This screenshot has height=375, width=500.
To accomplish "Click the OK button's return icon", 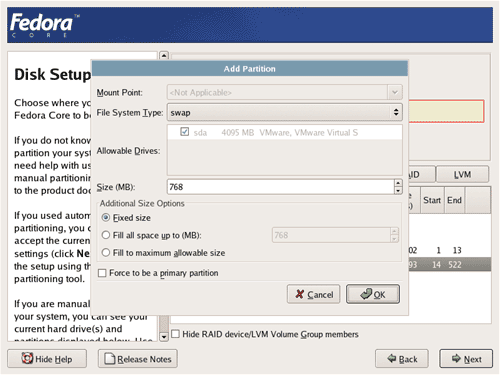I will click(x=366, y=293).
